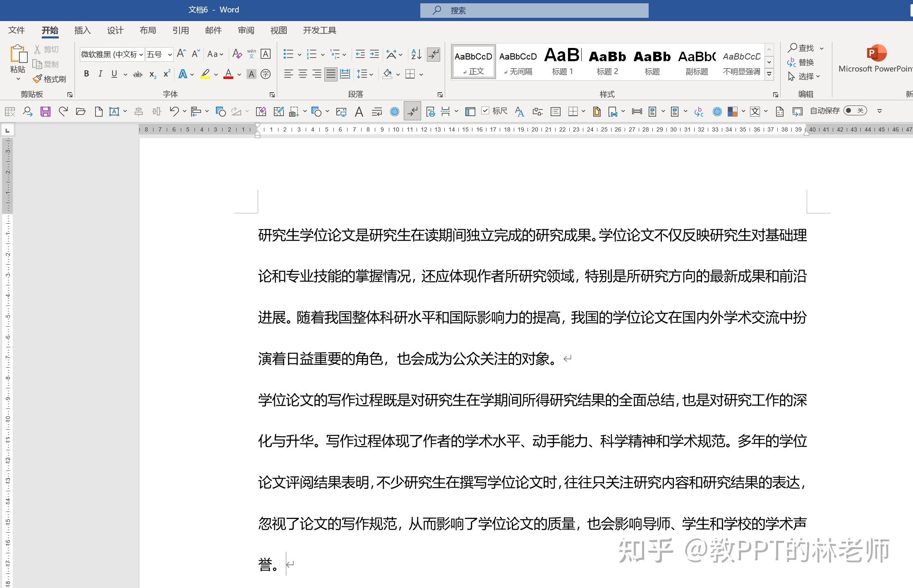
Task: Click the sort (A-Z) icon
Action: click(x=416, y=54)
